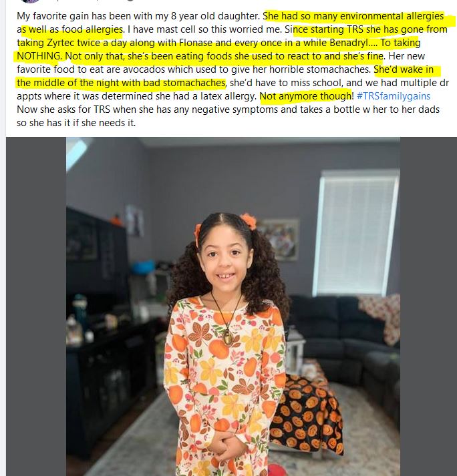The height and width of the screenshot is (476, 457).
Task: Open the poster's profile picture avatar
Action: pyautogui.click(x=30, y=1)
